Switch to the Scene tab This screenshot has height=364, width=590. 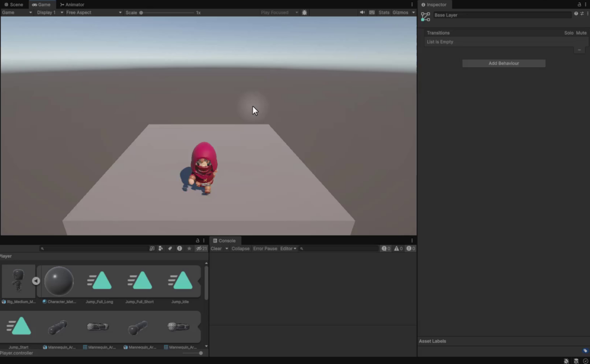tap(14, 5)
